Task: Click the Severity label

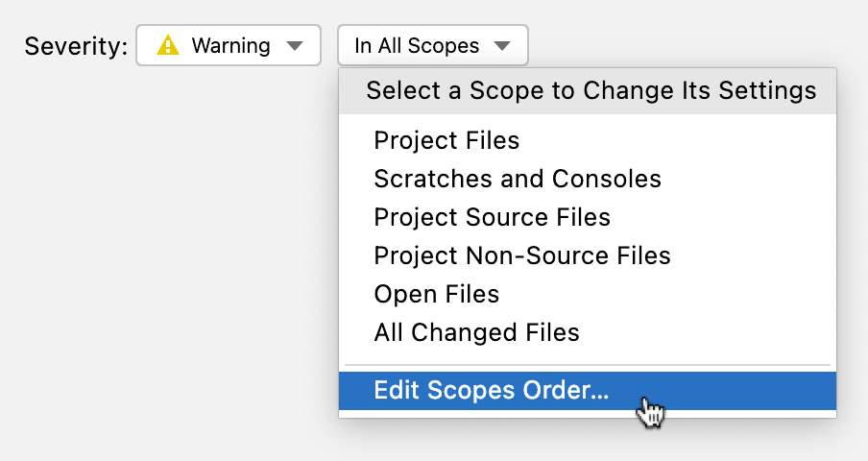Action: point(75,46)
